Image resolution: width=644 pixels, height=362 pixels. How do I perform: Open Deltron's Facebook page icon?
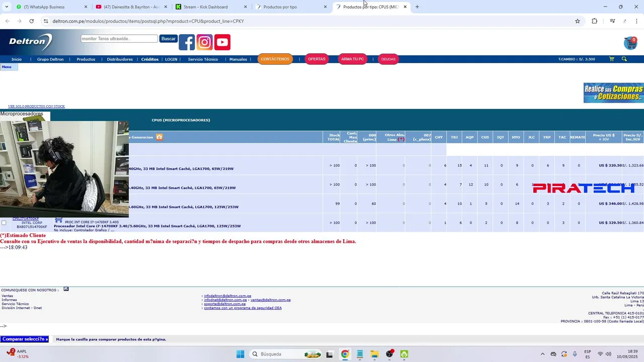click(x=187, y=42)
